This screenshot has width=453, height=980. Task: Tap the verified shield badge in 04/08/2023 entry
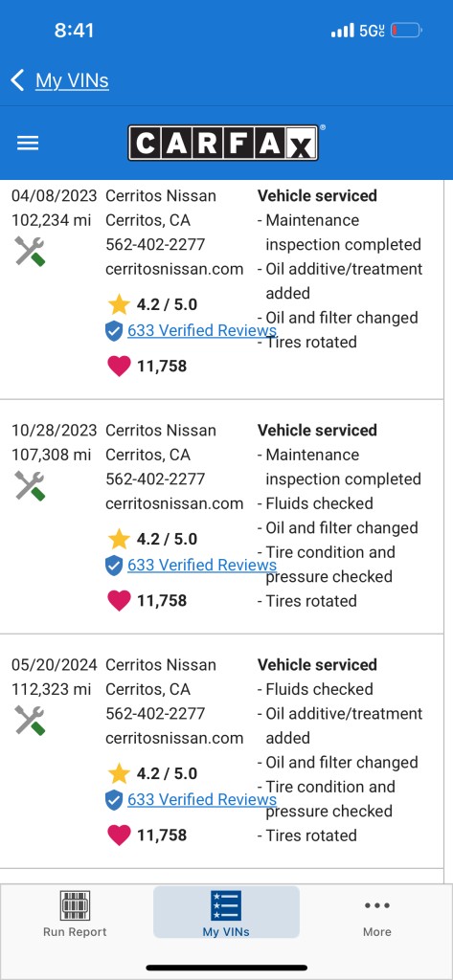[x=114, y=330]
